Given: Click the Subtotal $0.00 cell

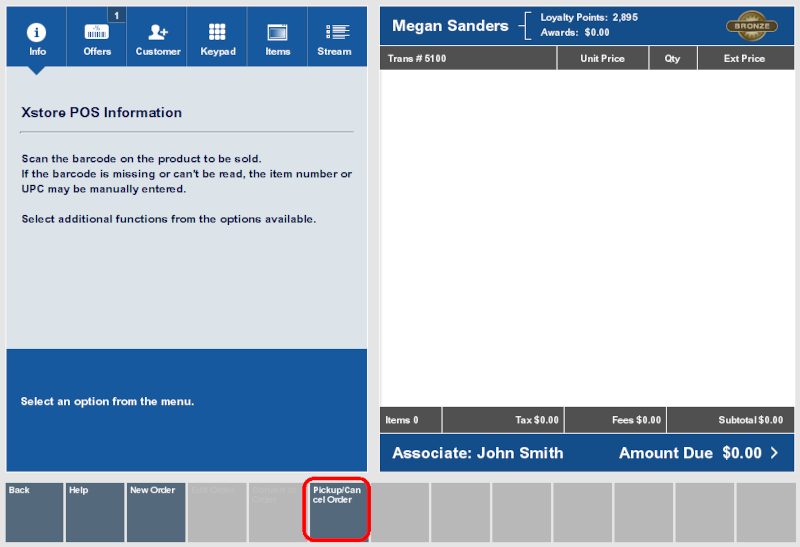Looking at the screenshot, I should (731, 420).
